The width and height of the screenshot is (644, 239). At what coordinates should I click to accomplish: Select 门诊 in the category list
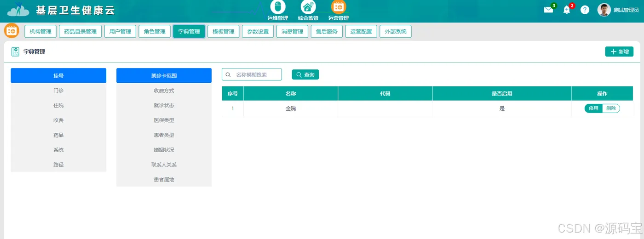[58, 91]
